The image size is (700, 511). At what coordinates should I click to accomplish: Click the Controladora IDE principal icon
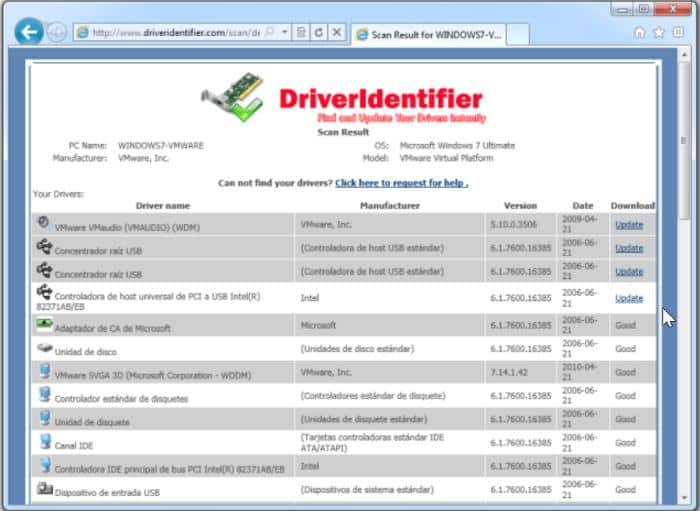coord(45,465)
